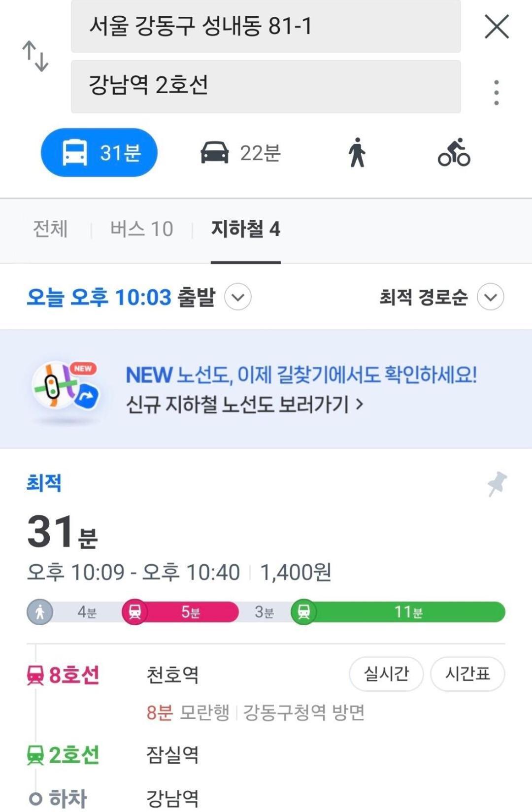Close the route search with X icon
The height and width of the screenshot is (812, 532).
pos(497,26)
